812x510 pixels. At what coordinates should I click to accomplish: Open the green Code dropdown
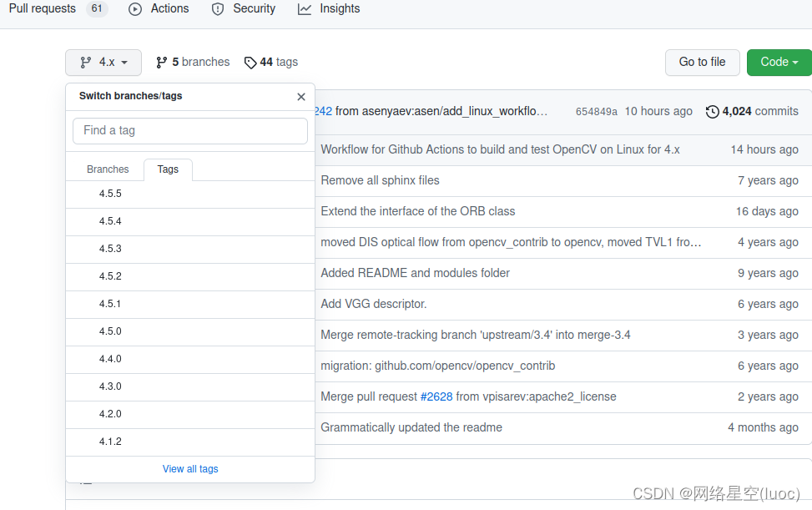(779, 62)
